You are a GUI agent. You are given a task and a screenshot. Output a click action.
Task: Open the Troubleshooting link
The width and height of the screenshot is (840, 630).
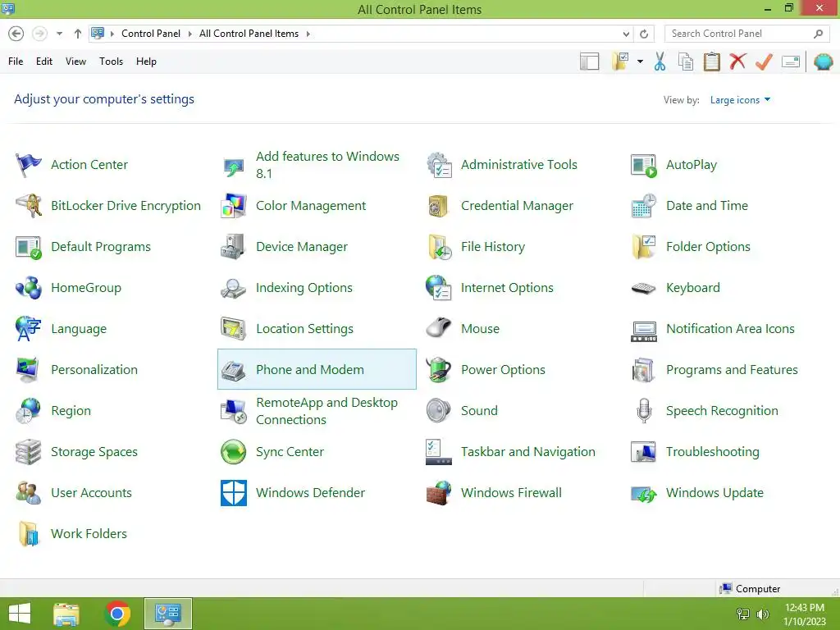tap(713, 452)
